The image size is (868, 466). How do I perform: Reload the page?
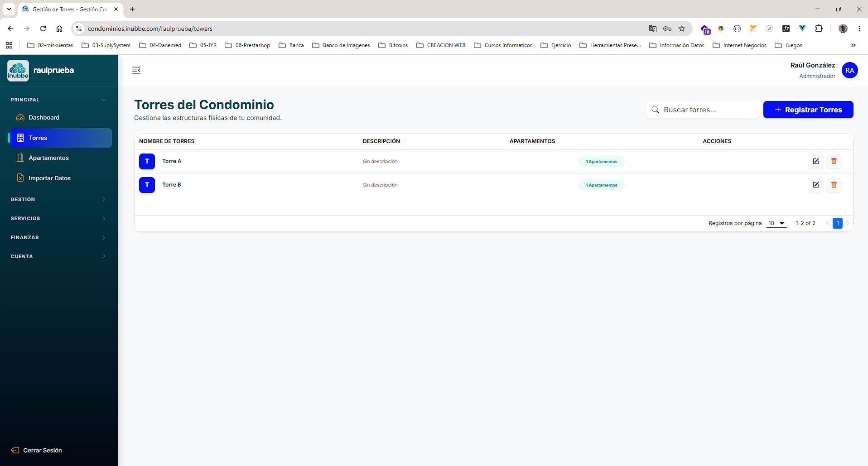pos(43,29)
